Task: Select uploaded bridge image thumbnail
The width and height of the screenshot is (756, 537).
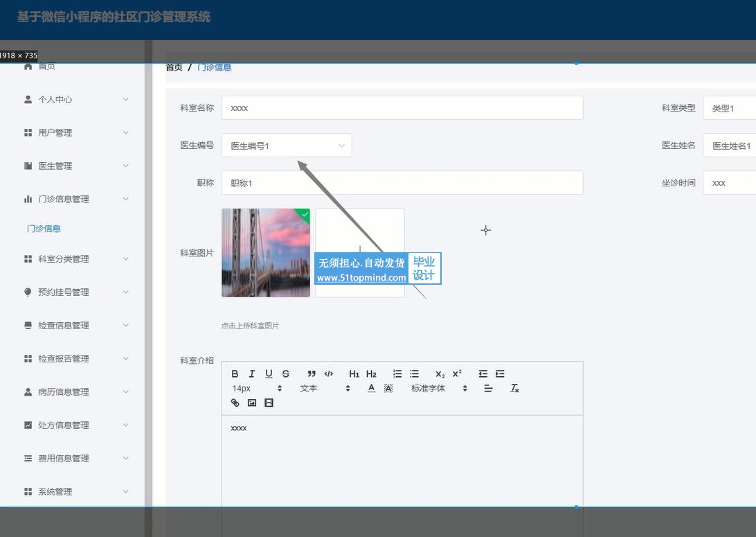Action: tap(266, 252)
